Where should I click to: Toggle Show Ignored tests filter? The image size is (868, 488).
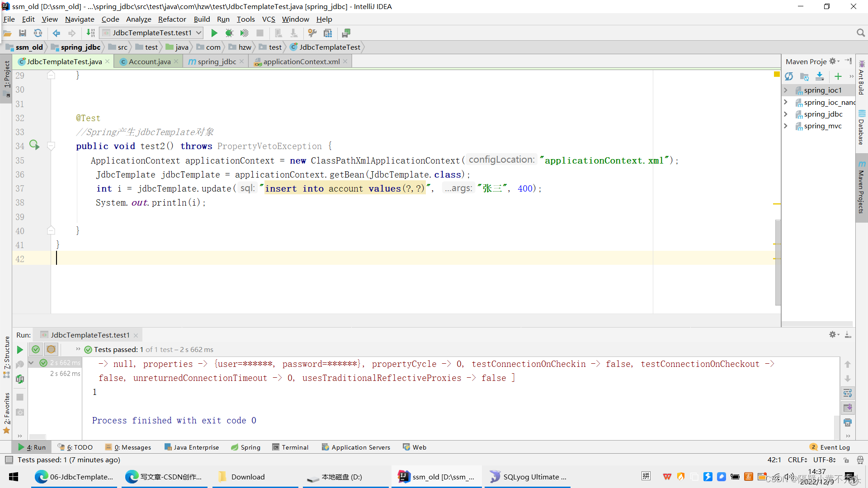tap(51, 349)
